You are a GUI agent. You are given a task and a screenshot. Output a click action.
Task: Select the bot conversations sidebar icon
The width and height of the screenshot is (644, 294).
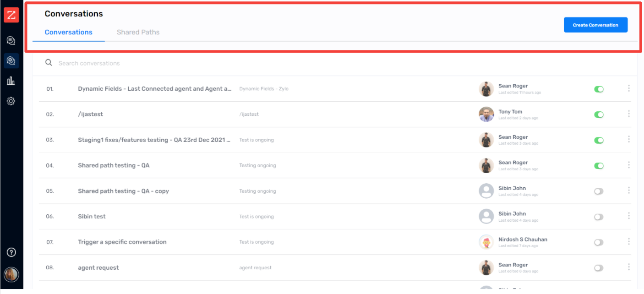tap(11, 60)
